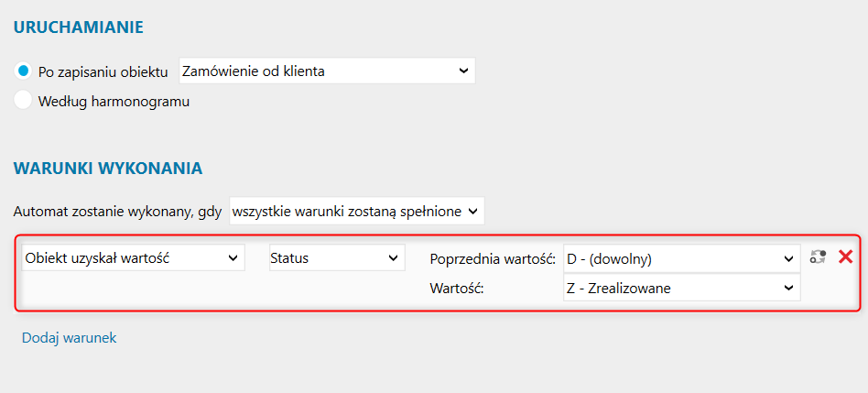Image resolution: width=868 pixels, height=393 pixels.
Task: Click the URUCHAMIANIE section heading
Action: pos(79,27)
